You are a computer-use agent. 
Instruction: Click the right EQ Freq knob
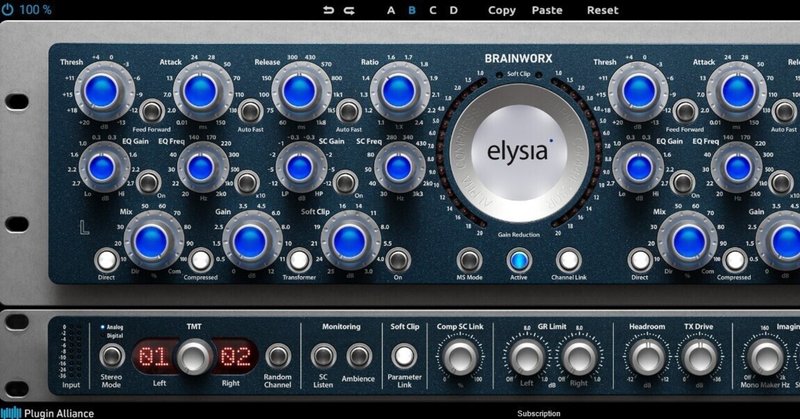(738, 167)
